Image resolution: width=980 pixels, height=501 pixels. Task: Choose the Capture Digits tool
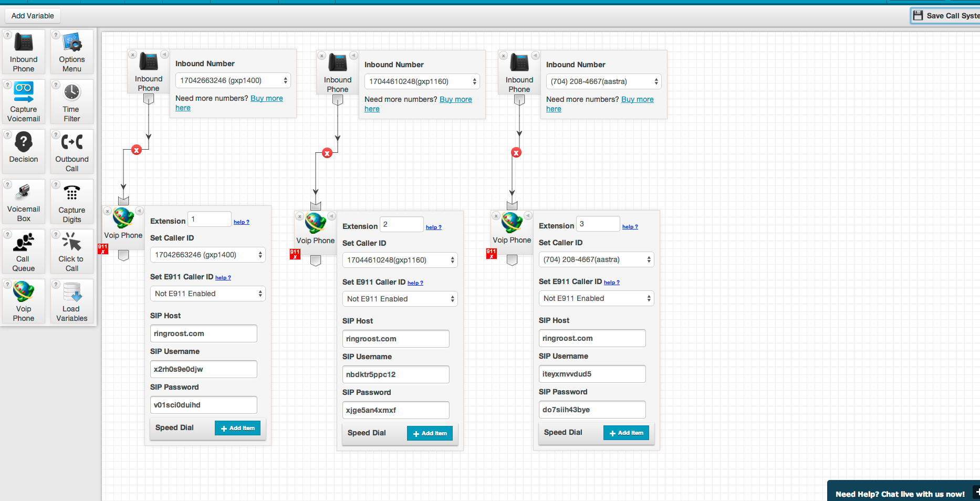point(72,201)
